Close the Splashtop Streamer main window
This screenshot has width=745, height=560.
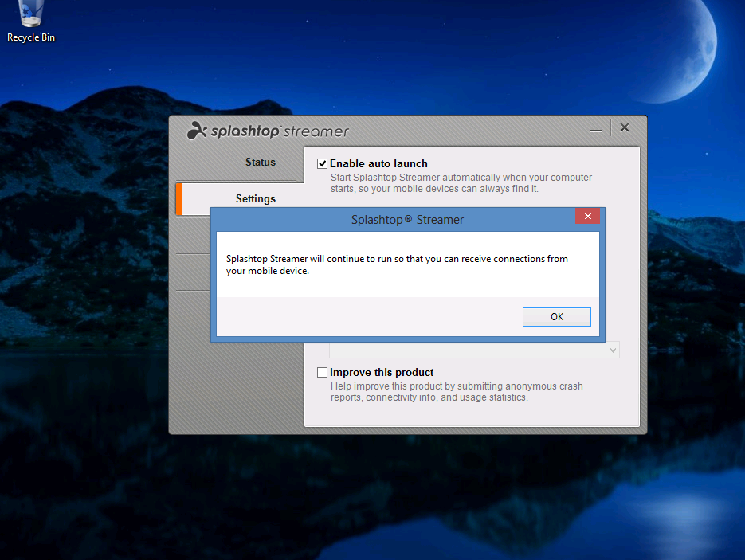click(x=625, y=127)
